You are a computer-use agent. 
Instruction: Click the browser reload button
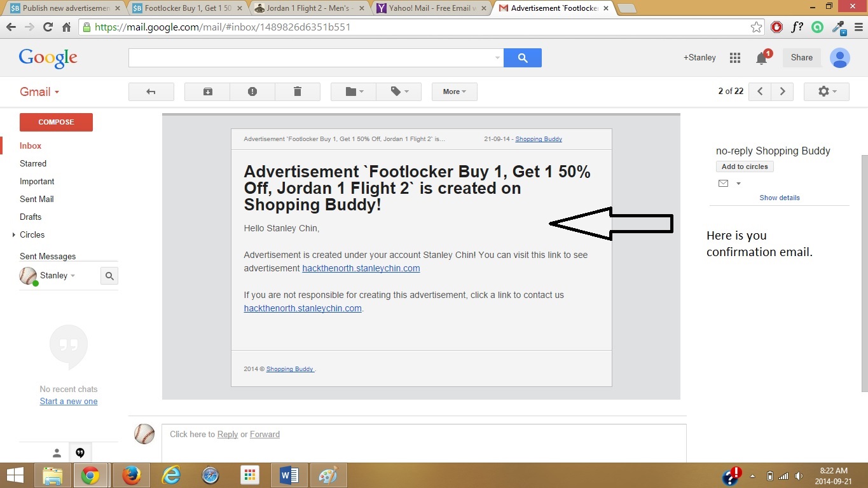48,27
